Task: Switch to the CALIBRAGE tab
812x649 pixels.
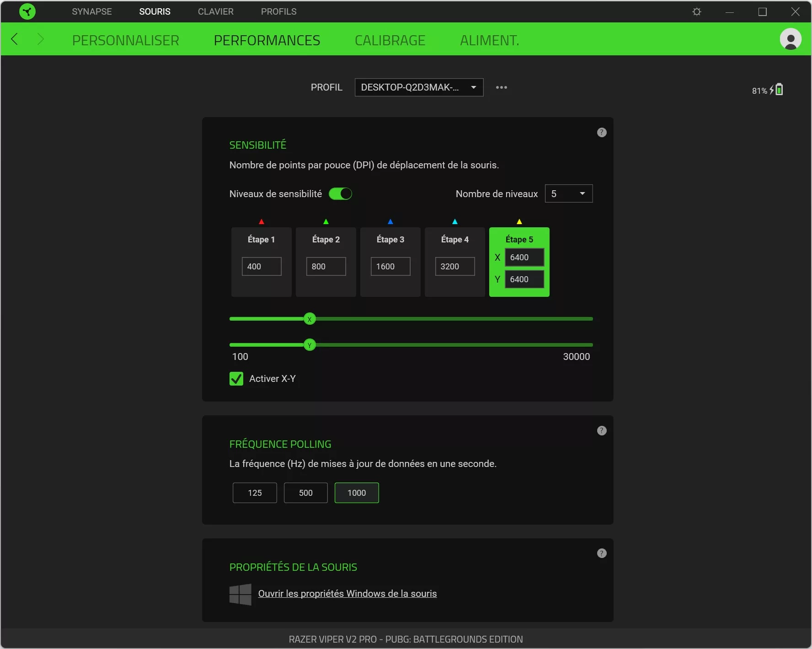Action: pyautogui.click(x=390, y=40)
